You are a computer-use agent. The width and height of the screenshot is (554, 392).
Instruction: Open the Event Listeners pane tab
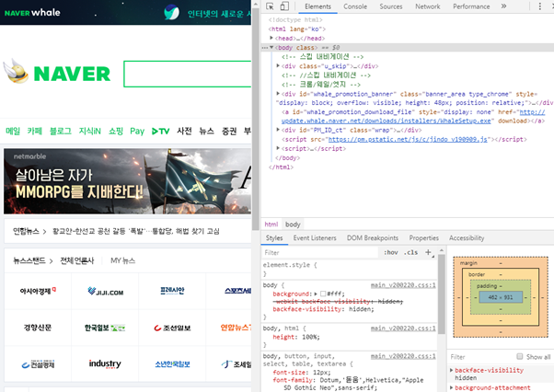[315, 238]
